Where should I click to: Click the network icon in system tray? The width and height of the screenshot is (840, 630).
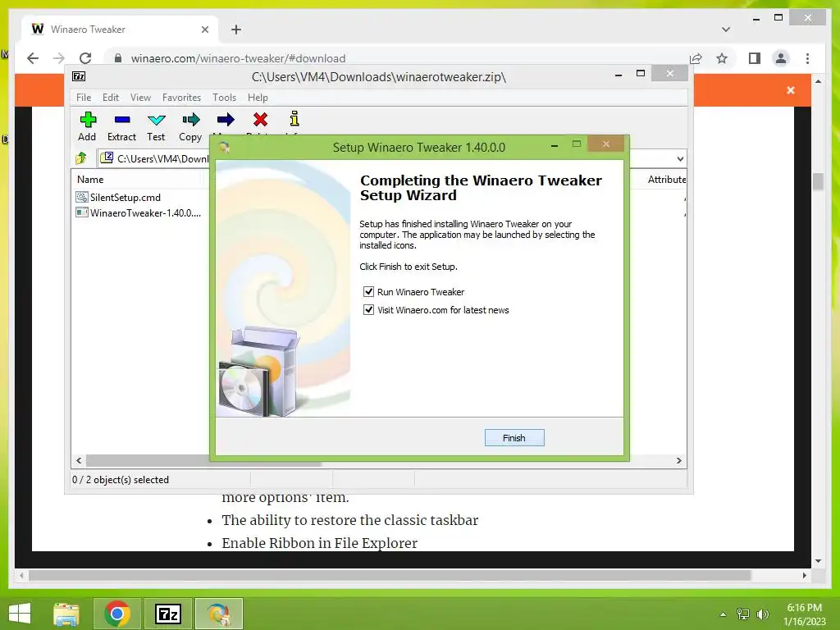tap(743, 614)
